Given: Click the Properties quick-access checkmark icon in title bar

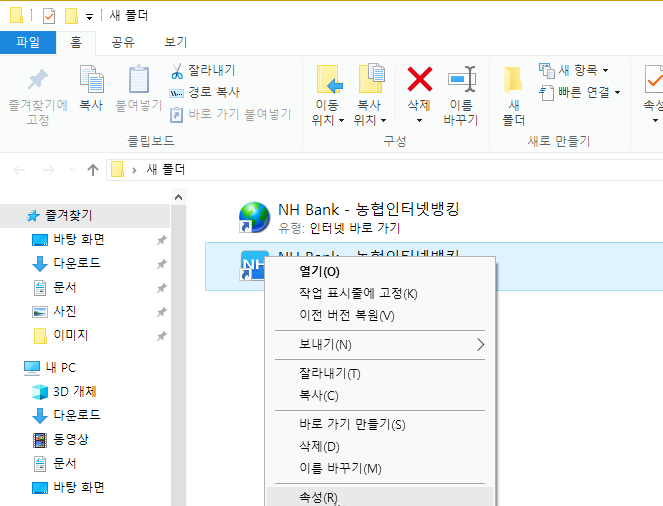Looking at the screenshot, I should [x=49, y=16].
